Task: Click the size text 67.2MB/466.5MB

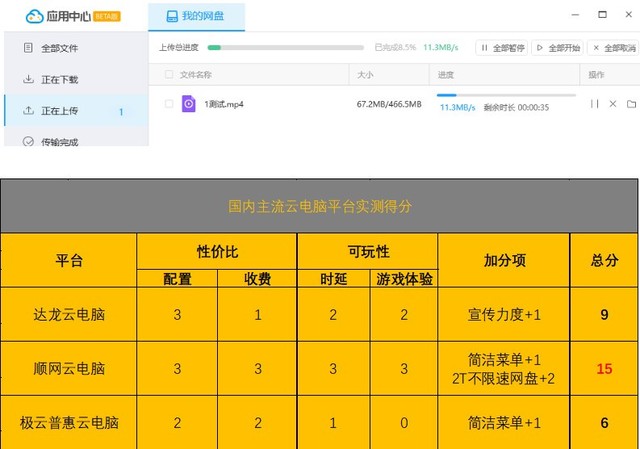Action: pyautogui.click(x=389, y=104)
